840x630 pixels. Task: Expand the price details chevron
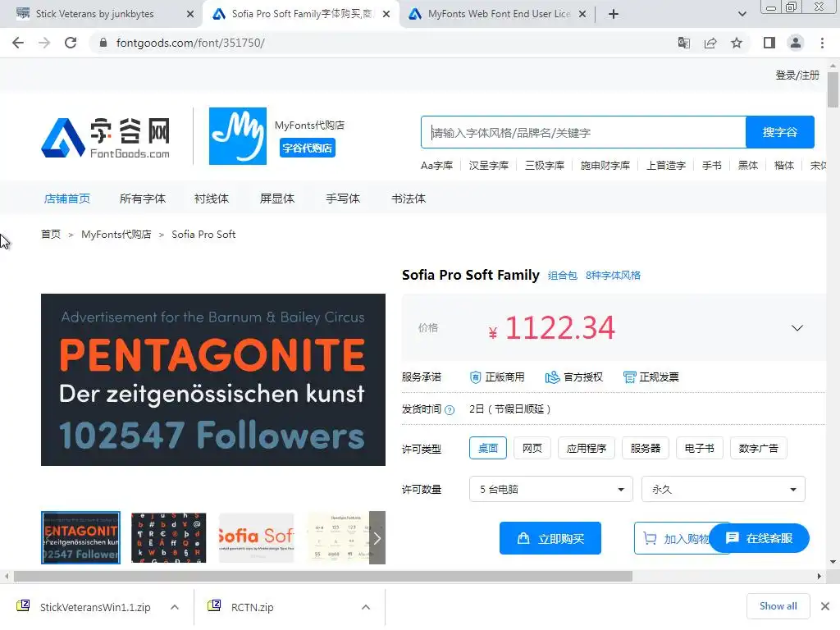[x=797, y=328]
